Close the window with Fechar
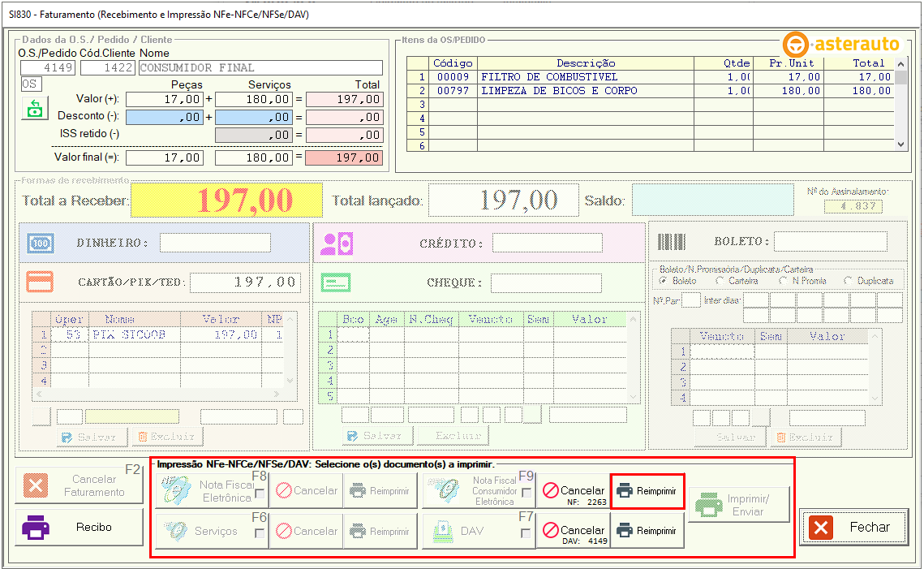 click(853, 527)
